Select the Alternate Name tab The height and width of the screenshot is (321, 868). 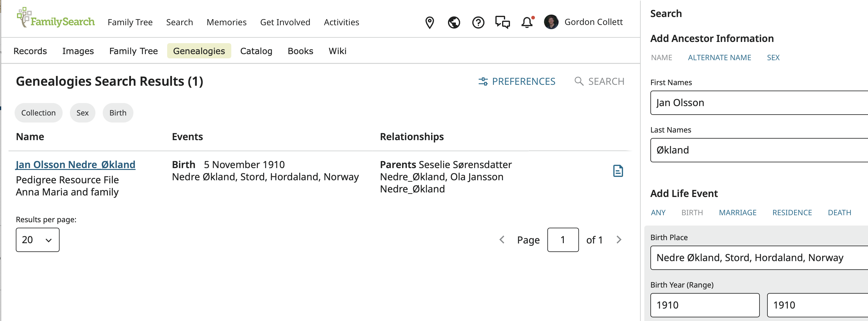point(719,58)
